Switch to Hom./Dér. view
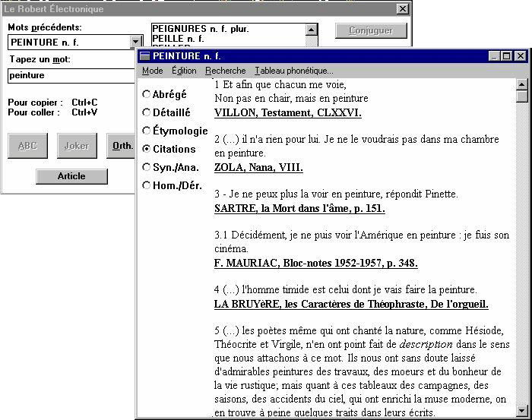 pyautogui.click(x=147, y=185)
